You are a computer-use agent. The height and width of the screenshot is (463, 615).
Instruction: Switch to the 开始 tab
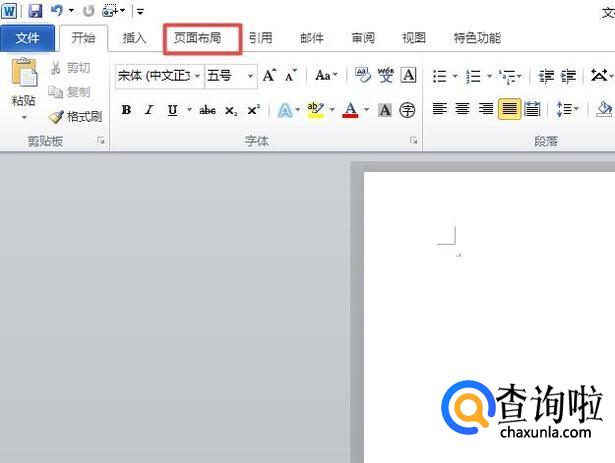point(83,38)
